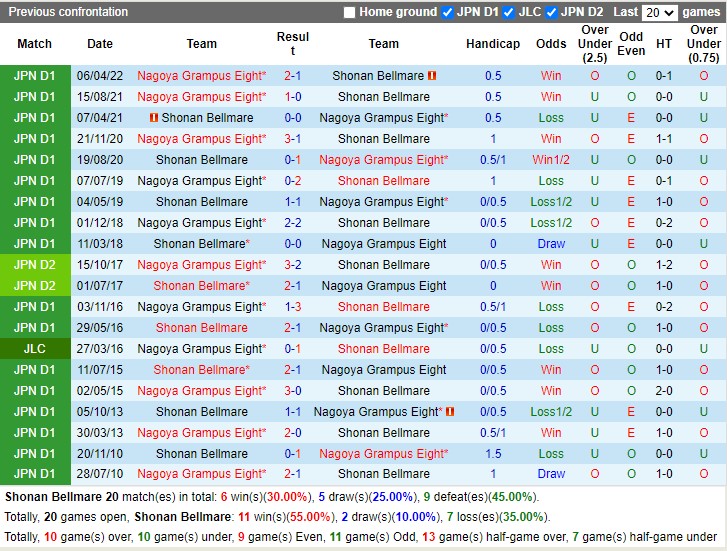This screenshot has height=551, width=727.
Task: Open the Last games count dropdown
Action: 660,12
